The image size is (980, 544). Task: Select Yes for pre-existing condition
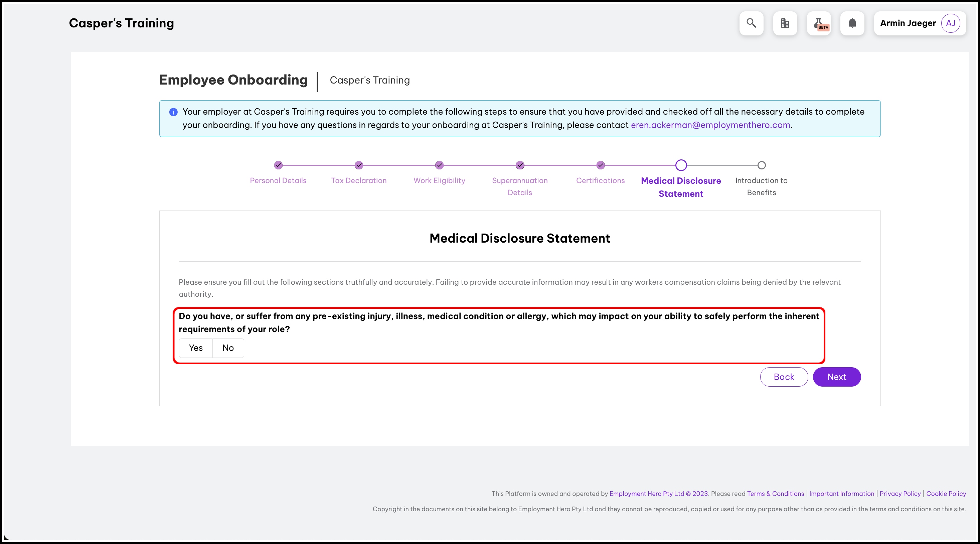195,348
